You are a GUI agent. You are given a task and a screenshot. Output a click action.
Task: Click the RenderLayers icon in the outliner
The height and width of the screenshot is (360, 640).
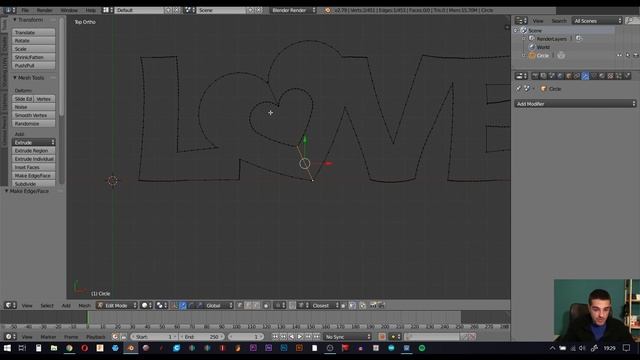(532, 38)
